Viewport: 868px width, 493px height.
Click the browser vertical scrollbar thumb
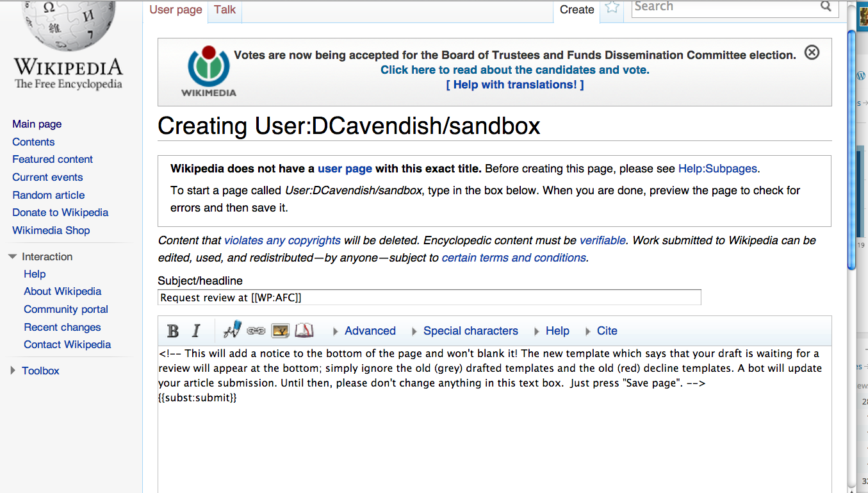tap(851, 151)
